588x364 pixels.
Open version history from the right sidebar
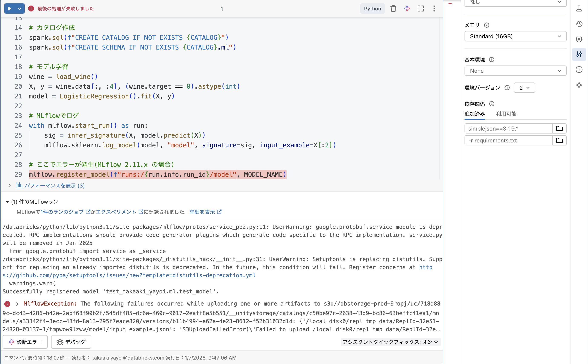579,24
